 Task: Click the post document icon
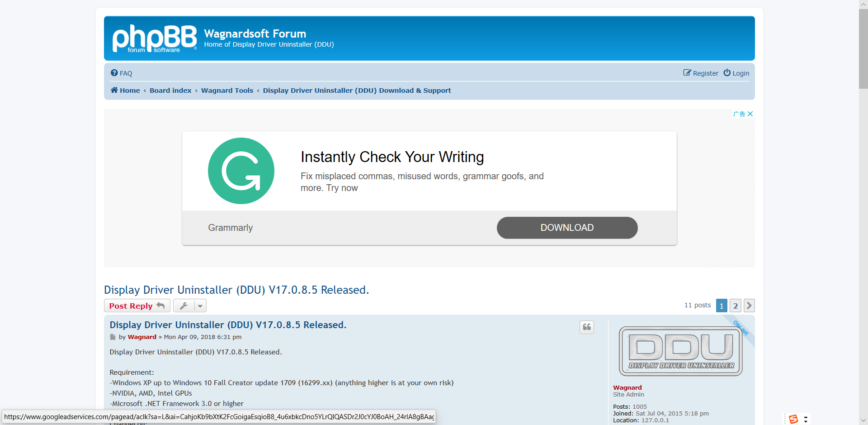click(x=113, y=337)
